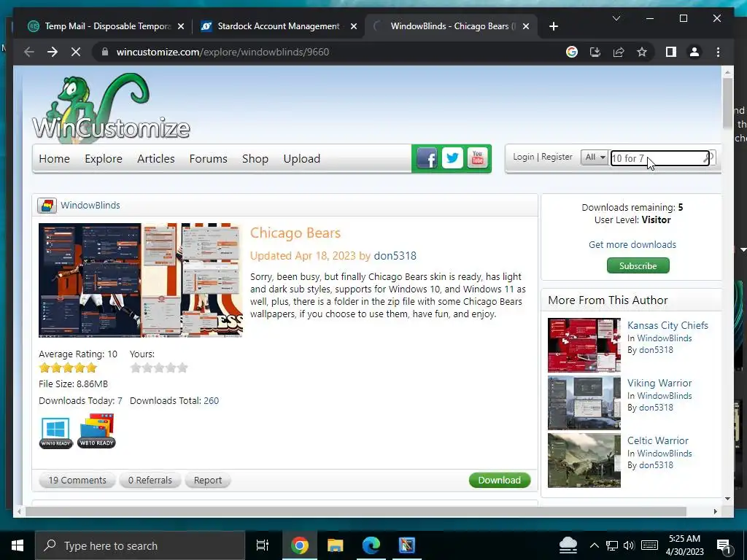This screenshot has width=747, height=560.
Task: Go back to the previous page
Action: click(x=29, y=52)
